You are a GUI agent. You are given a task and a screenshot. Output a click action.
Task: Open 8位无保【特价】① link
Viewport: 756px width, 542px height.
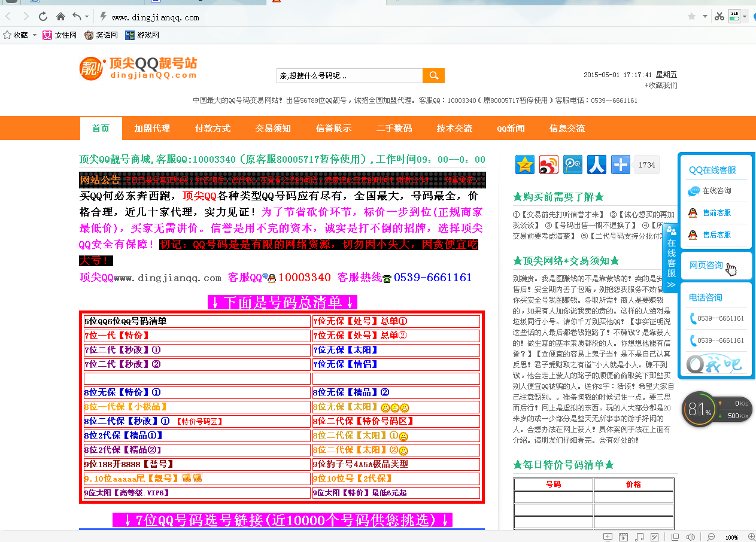point(123,393)
